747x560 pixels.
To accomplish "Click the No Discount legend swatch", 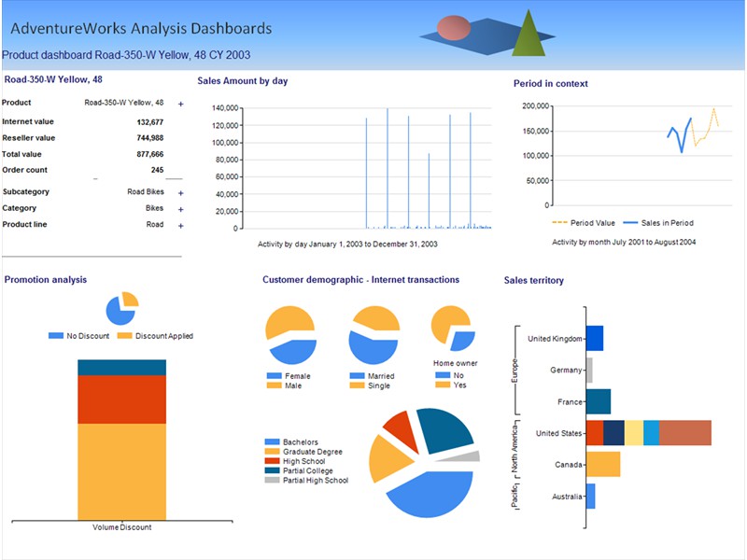I will pos(56,336).
